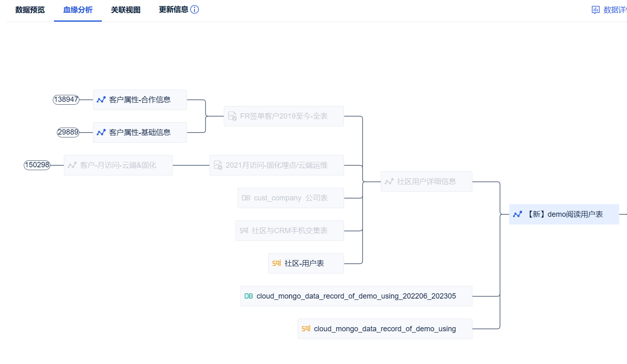This screenshot has height=364, width=627.
Task: Click the info icon beside 更新信息
Action: coord(195,9)
